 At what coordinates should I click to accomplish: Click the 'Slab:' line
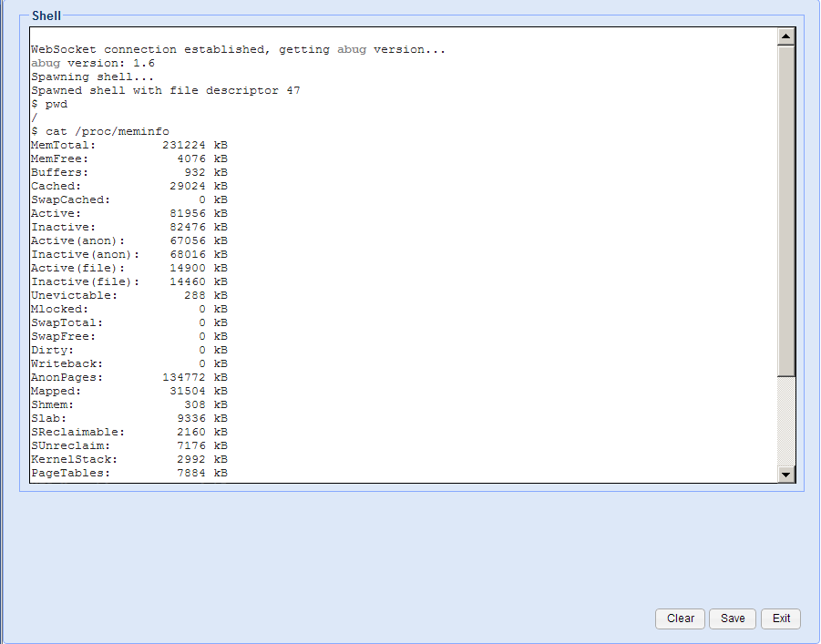coord(129,418)
